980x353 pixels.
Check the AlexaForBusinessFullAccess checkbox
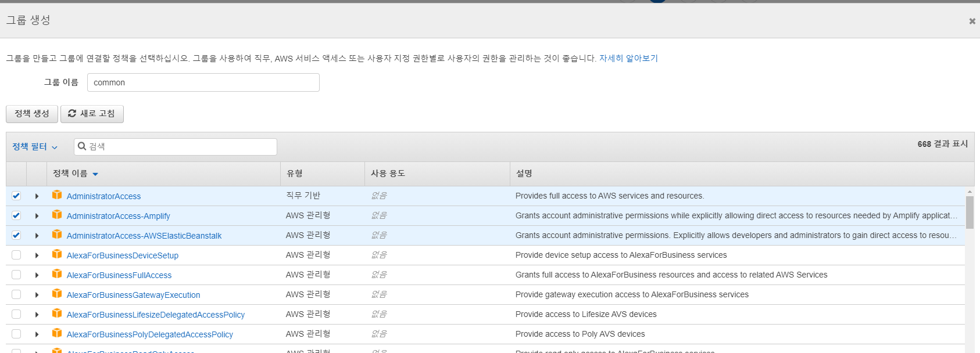pyautogui.click(x=16, y=275)
